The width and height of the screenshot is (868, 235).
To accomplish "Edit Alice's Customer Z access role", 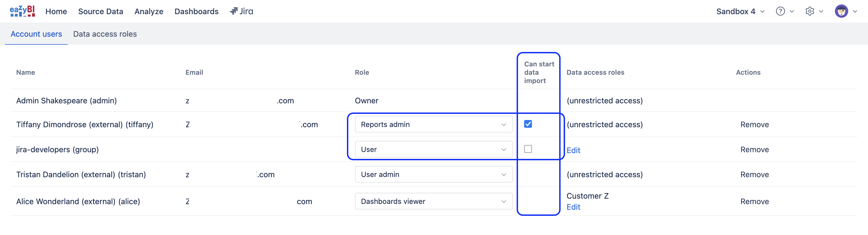I will pos(573,207).
